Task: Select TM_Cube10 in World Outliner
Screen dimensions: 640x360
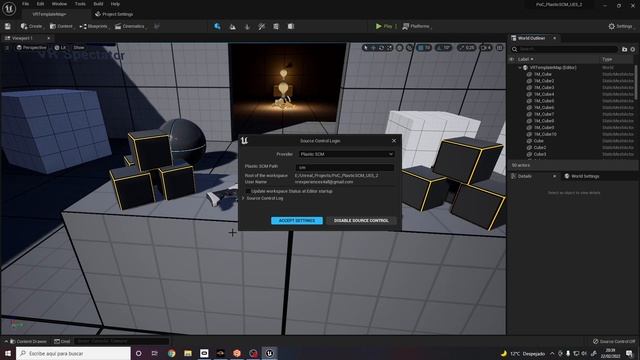Action: [545, 134]
